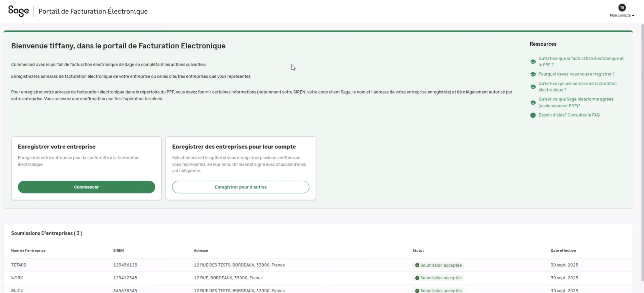Click graduation cap icon beside PPF question

tap(533, 62)
